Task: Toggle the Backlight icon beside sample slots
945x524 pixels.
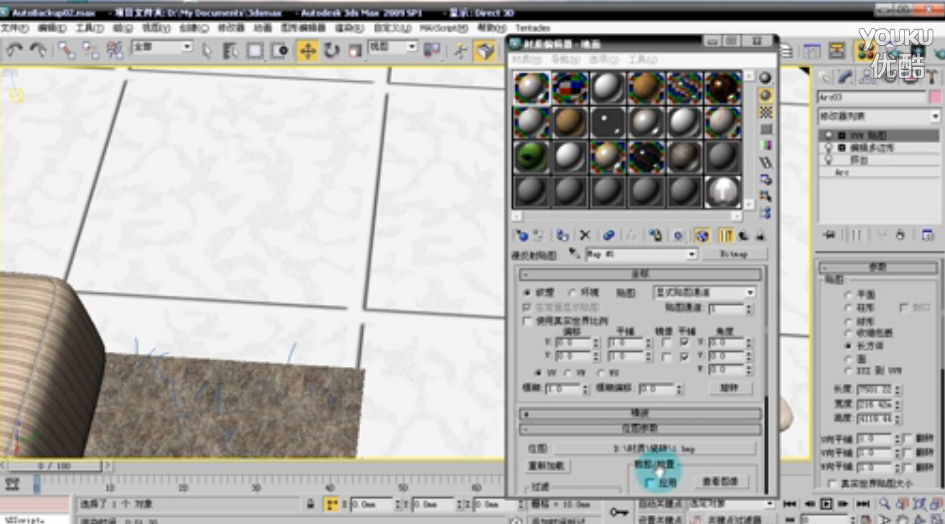Action: pos(765,95)
